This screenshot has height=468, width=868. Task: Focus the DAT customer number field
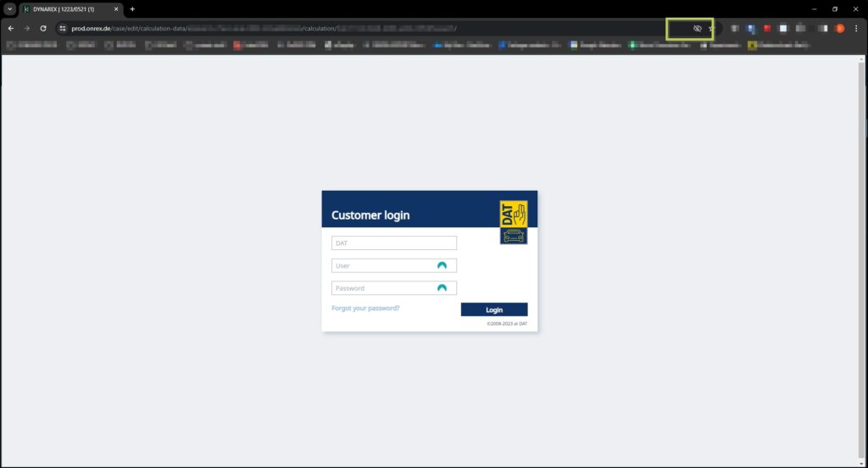pyautogui.click(x=394, y=243)
